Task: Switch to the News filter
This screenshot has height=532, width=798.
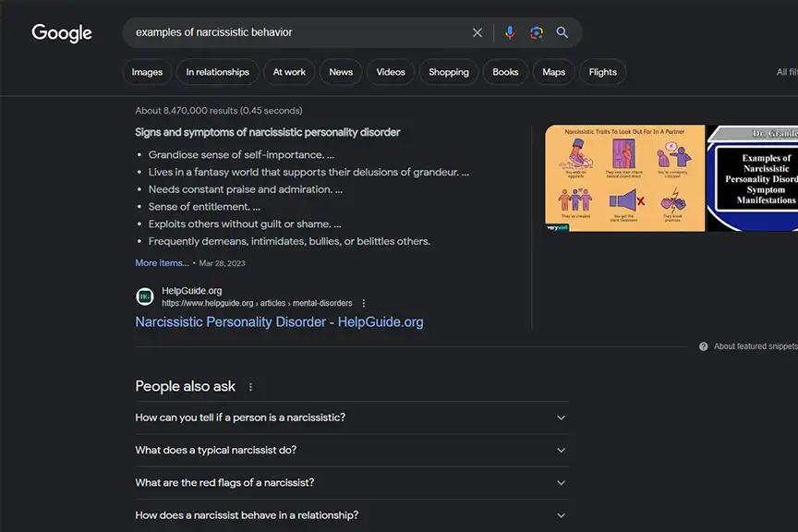Action: (x=341, y=72)
